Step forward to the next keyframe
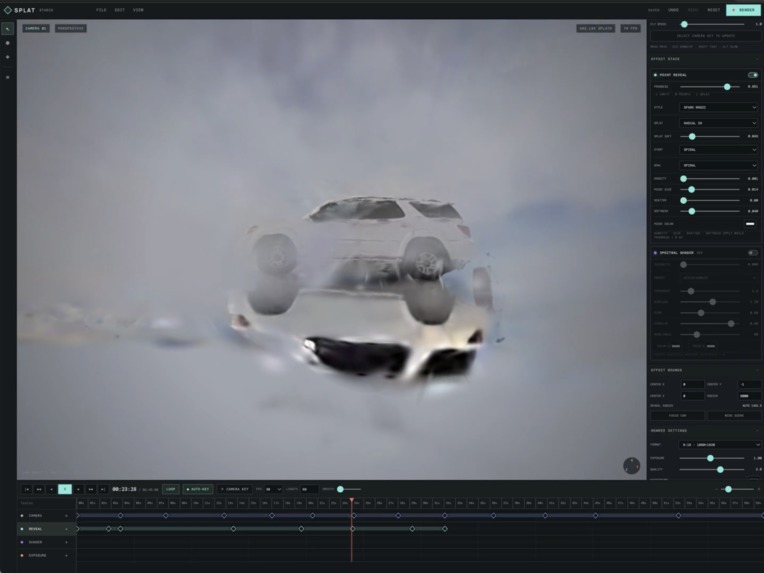Image resolution: width=764 pixels, height=573 pixels. (x=91, y=489)
